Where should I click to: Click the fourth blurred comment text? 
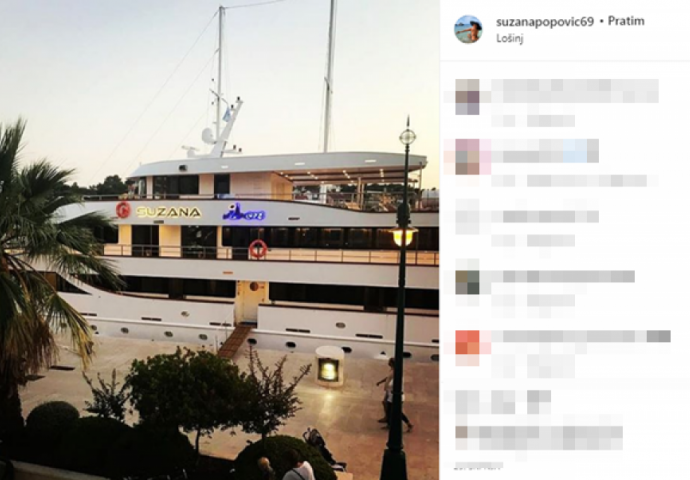click(x=563, y=276)
